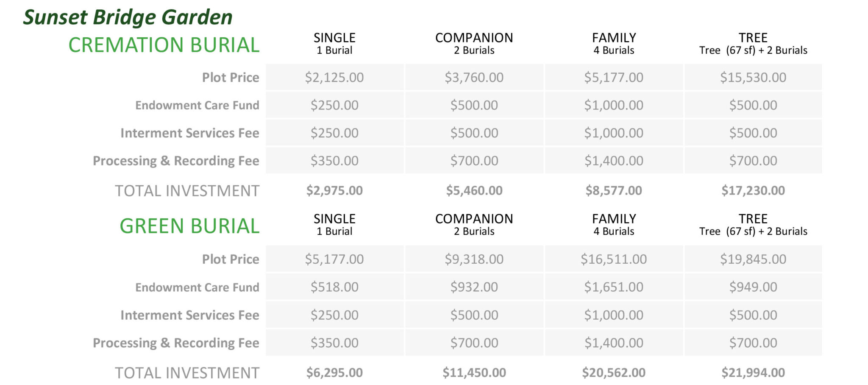Click cremation total investment $2,975.00

click(x=334, y=190)
